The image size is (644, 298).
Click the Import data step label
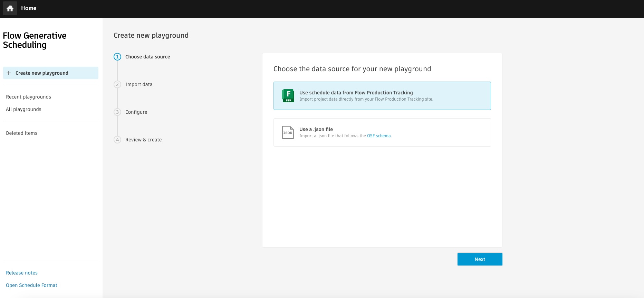[139, 84]
